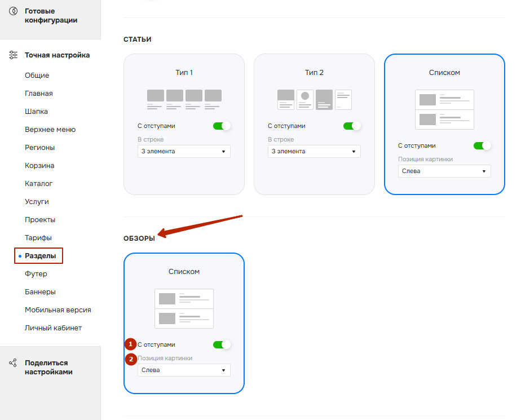Viewport: 521px width, 420px height.
Task: Open В строке dropdown in Тип 2 card
Action: [x=314, y=151]
